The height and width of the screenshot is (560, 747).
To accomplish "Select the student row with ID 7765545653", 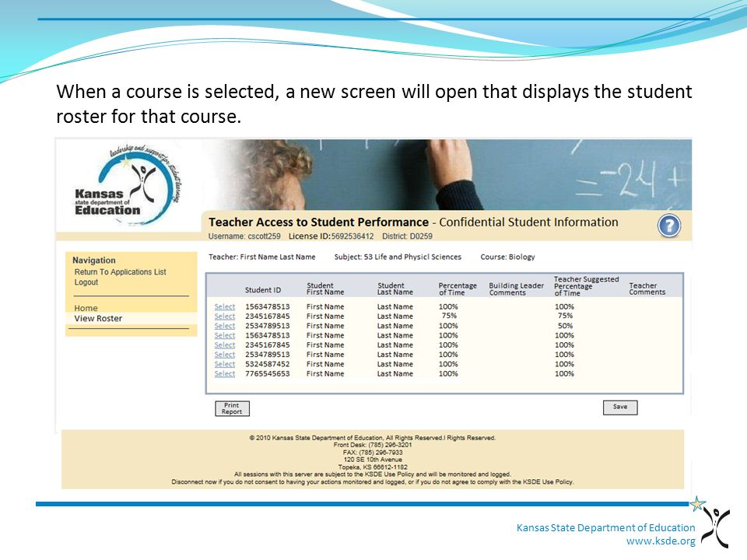I will pyautogui.click(x=224, y=374).
